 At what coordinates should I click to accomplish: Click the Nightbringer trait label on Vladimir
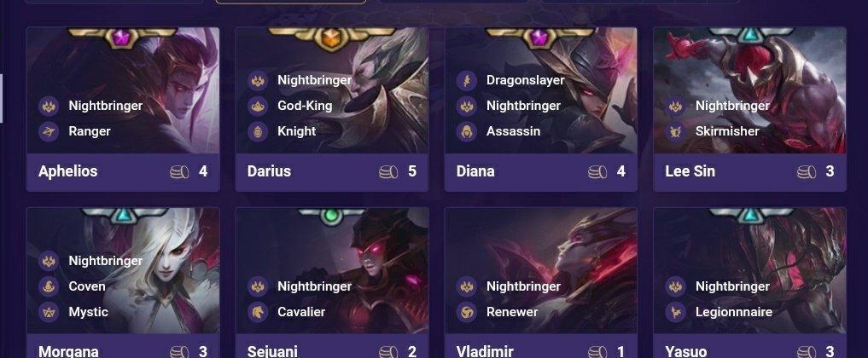coord(523,286)
